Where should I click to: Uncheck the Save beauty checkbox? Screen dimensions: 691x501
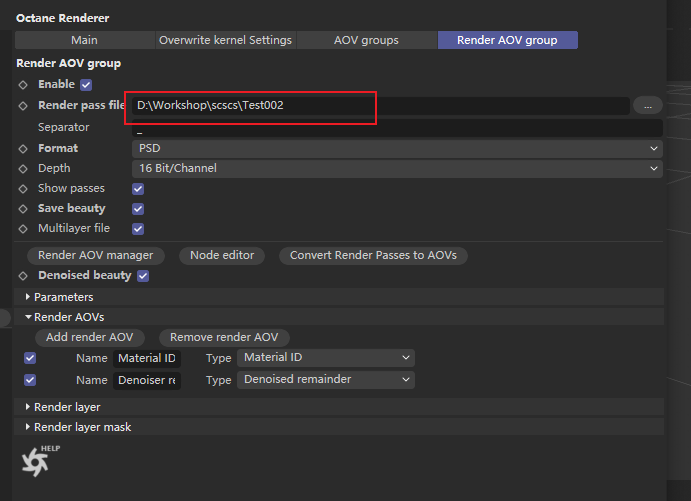pos(138,209)
